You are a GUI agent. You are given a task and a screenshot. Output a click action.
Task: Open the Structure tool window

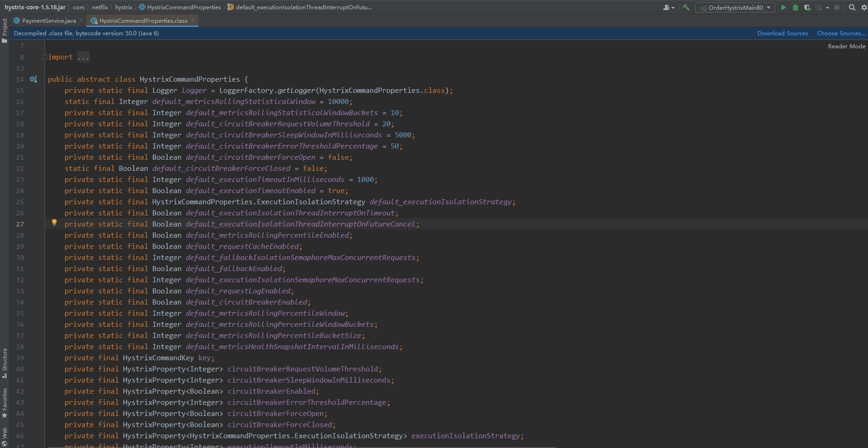(x=5, y=363)
